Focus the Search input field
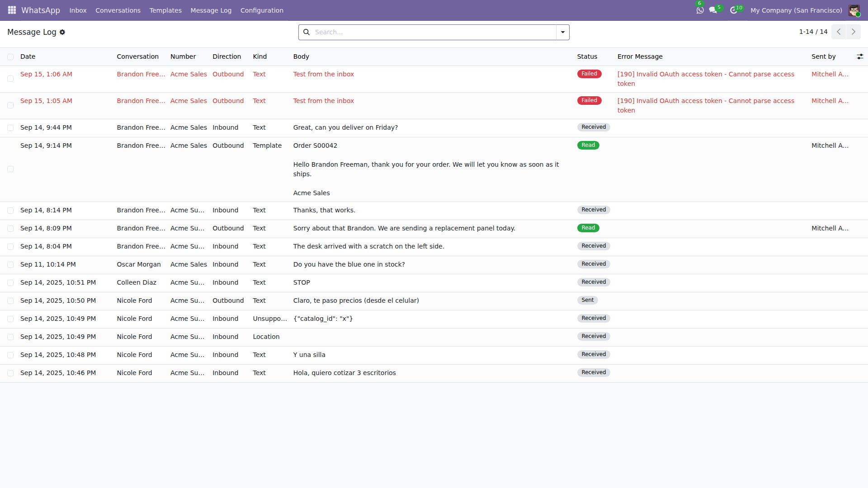Image resolution: width=868 pixels, height=488 pixels. point(434,32)
